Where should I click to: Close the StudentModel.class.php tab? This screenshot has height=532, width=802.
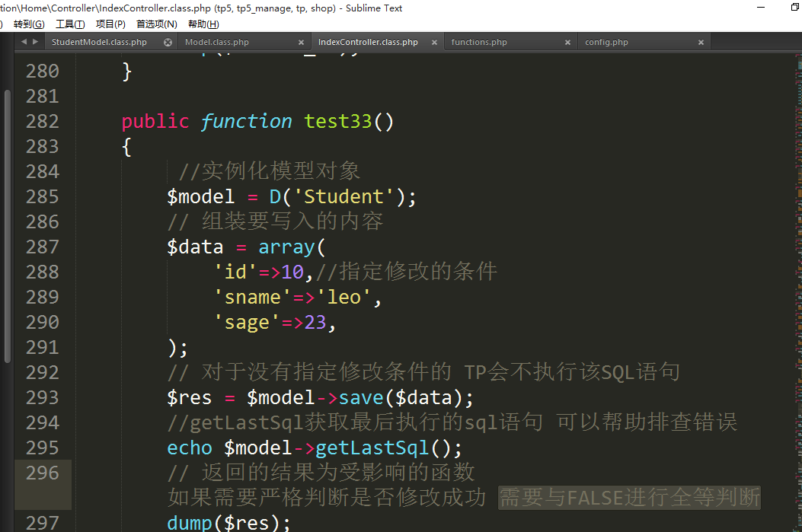tap(168, 43)
